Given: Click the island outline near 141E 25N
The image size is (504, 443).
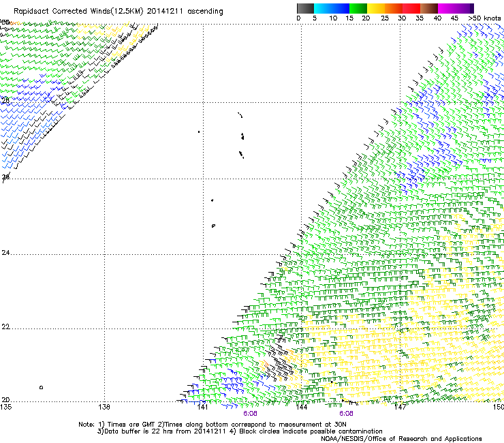Looking at the screenshot, I should tap(213, 226).
